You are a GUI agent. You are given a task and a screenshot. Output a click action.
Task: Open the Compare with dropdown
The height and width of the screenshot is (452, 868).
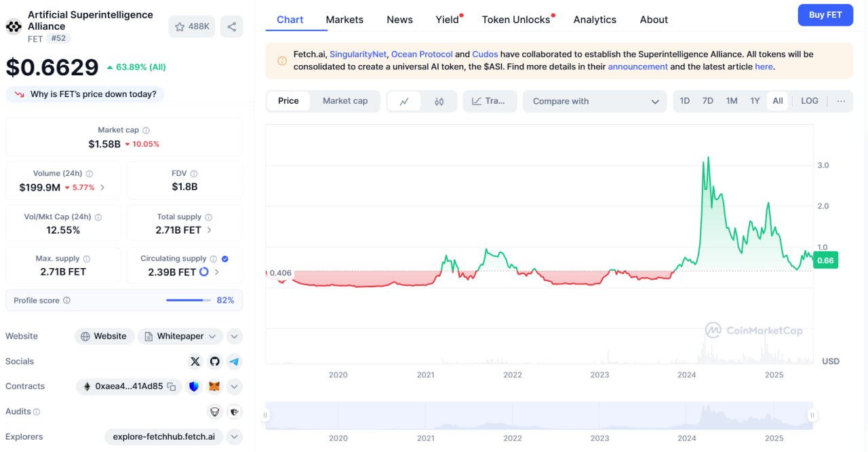coord(595,101)
